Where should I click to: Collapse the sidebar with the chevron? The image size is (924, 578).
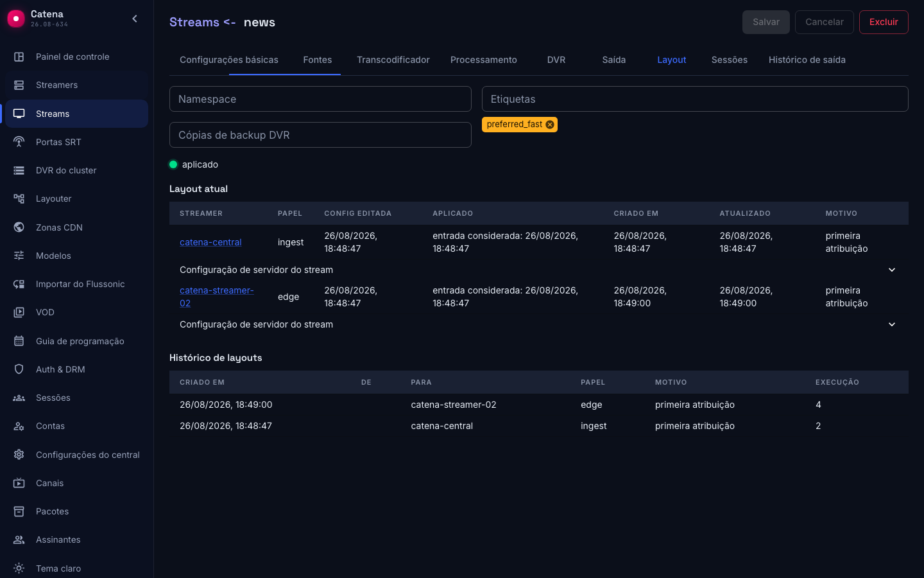click(135, 19)
